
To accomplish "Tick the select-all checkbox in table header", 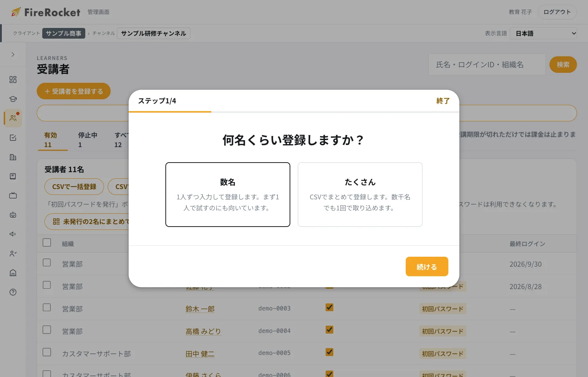I will [x=47, y=242].
